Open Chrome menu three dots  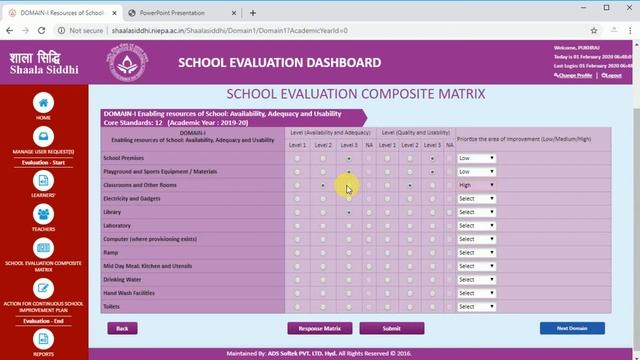[630, 31]
